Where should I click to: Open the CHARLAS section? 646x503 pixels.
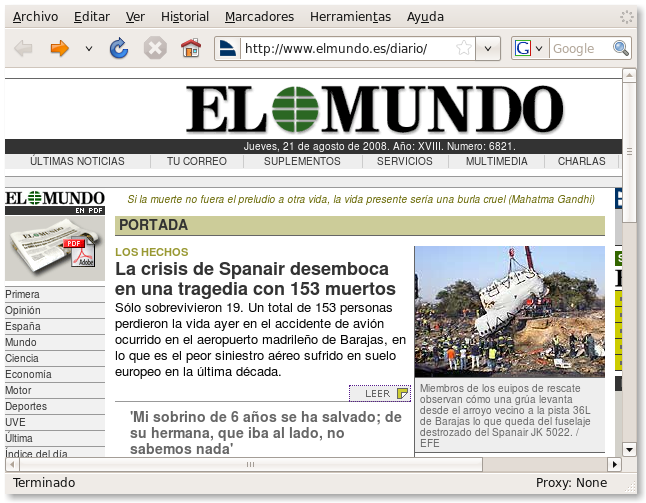pos(581,161)
